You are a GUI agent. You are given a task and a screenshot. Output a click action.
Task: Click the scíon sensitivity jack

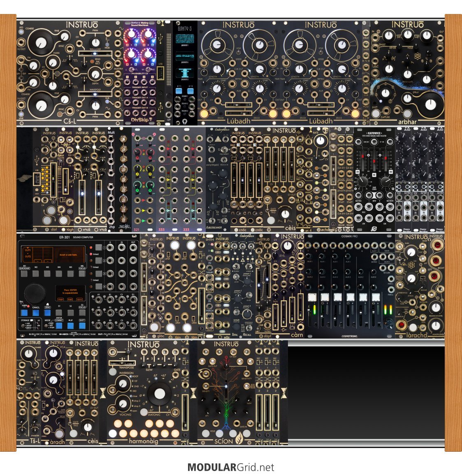(247, 374)
